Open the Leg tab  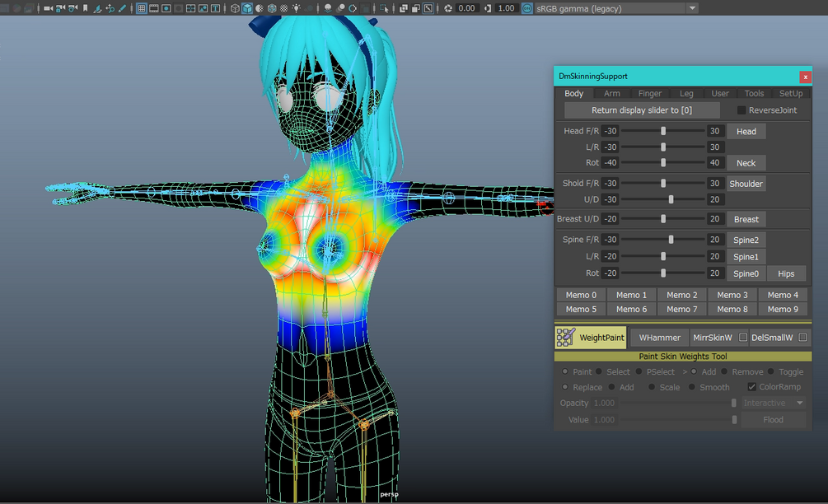[686, 93]
